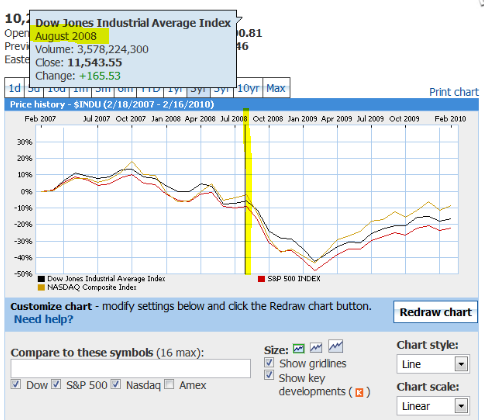This screenshot has height=420, width=484.
Task: Click the Volume 3,578,224,300 text
Action: tap(92, 49)
